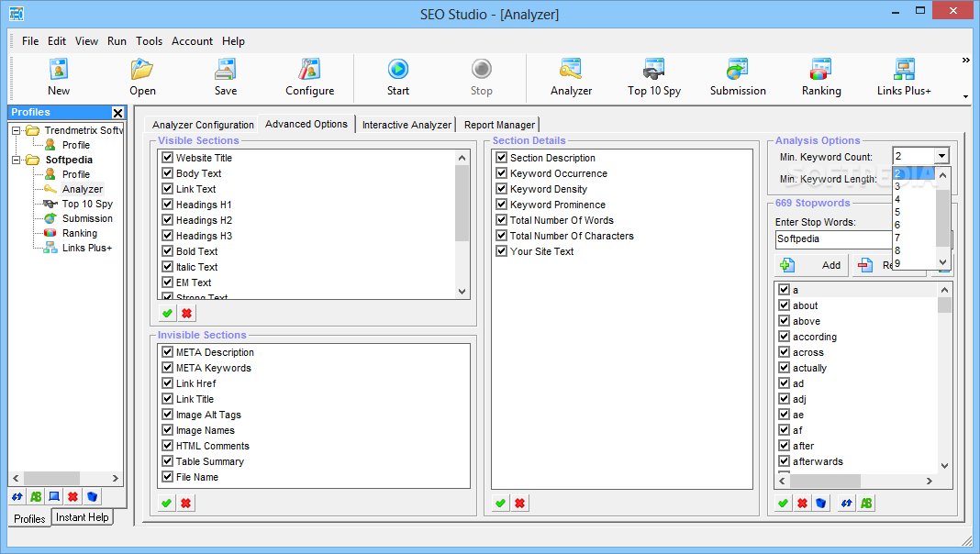Click the Add stop word button
Screen dimensions: 980x554
click(x=812, y=265)
